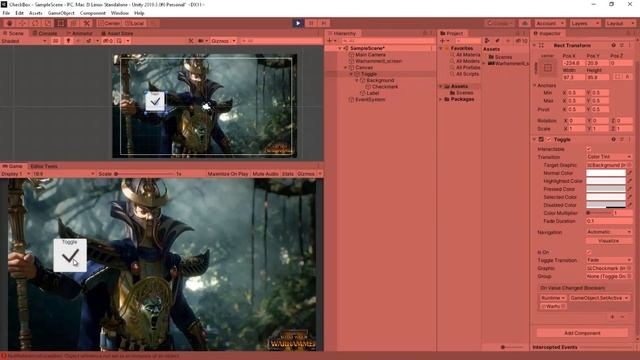Switch handle rotation via Local button
640x360 pixels.
coord(134,23)
